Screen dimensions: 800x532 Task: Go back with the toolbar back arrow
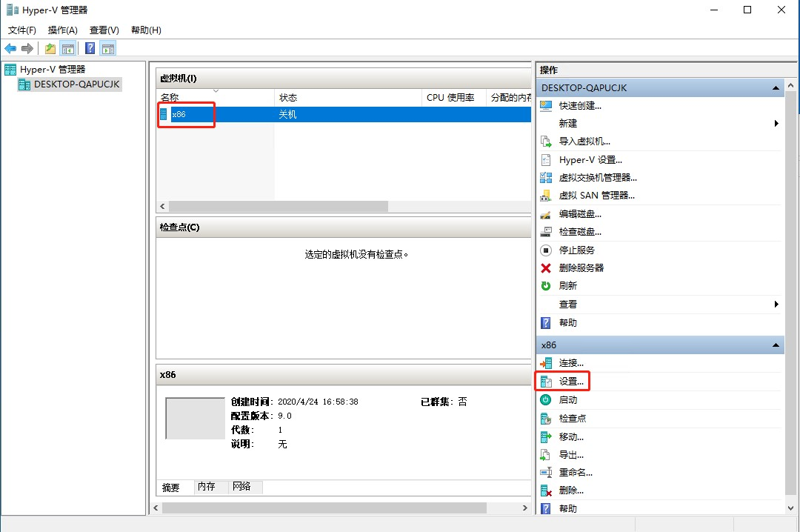(x=10, y=48)
